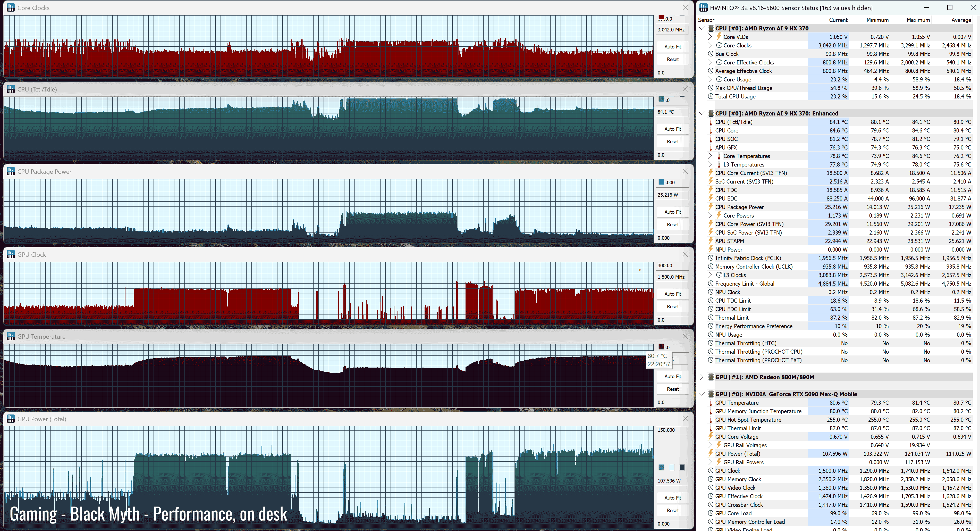Expand the Core VIDs sensor group
980x531 pixels.
point(710,37)
